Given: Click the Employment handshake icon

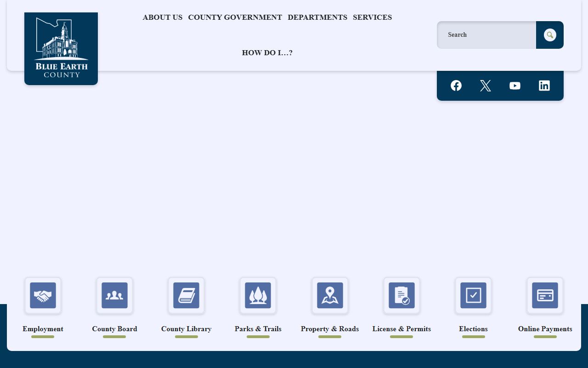Looking at the screenshot, I should [x=43, y=295].
